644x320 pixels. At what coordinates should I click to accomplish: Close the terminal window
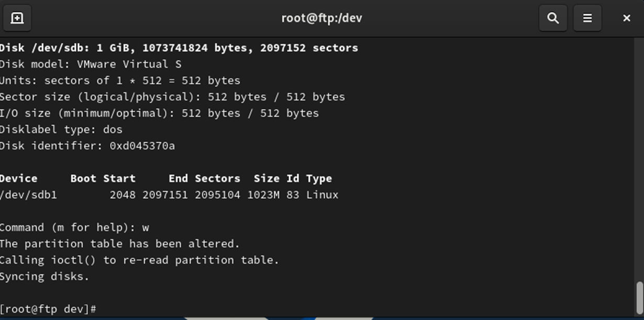tap(627, 18)
